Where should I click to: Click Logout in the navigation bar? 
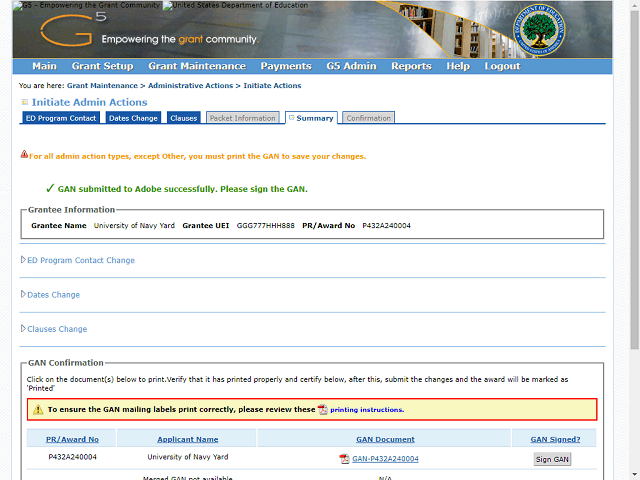tap(502, 66)
